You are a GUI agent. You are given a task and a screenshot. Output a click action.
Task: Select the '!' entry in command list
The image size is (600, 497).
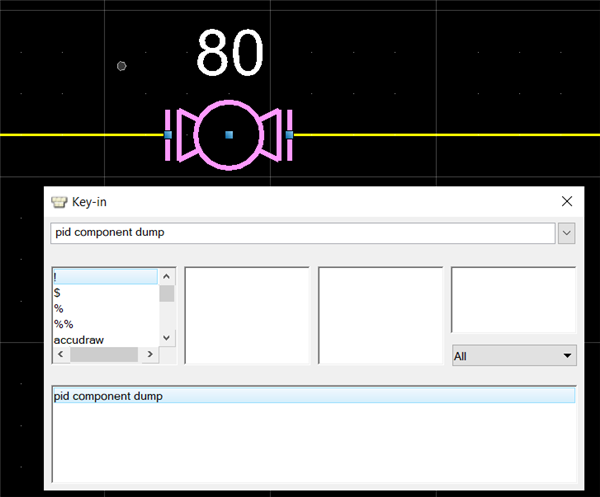click(105, 277)
